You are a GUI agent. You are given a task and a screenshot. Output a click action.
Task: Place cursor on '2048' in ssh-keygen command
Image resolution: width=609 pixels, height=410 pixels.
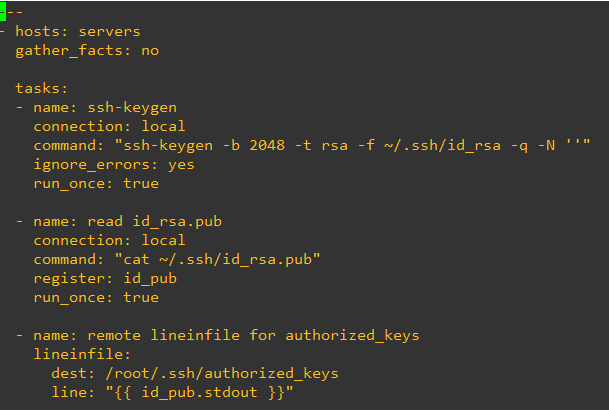click(268, 145)
